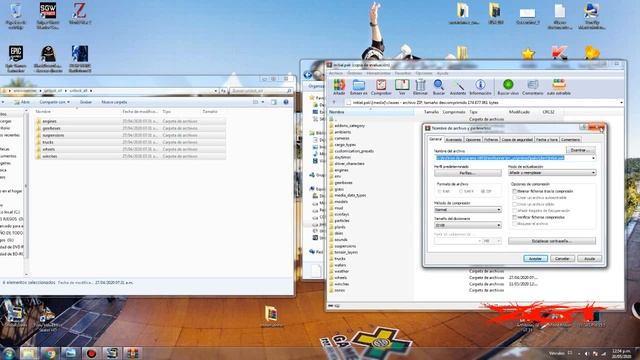
Task: Click the Buscar virus green icon
Action: click(508, 87)
